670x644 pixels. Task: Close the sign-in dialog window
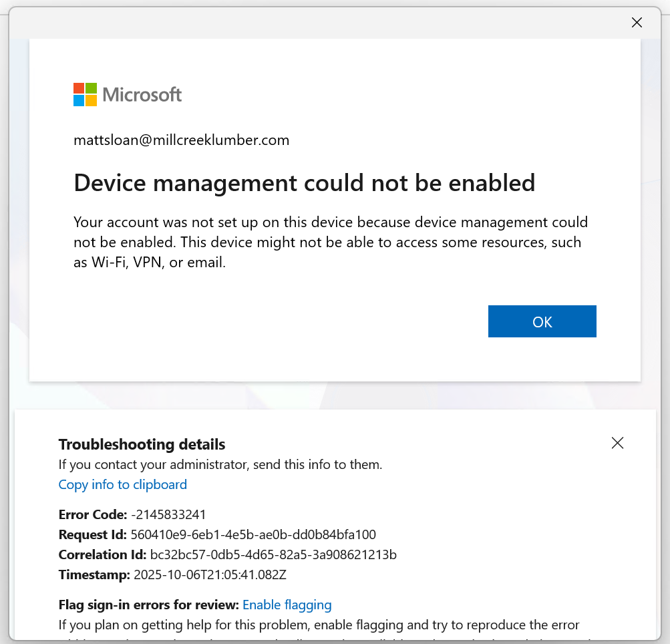pos(637,22)
